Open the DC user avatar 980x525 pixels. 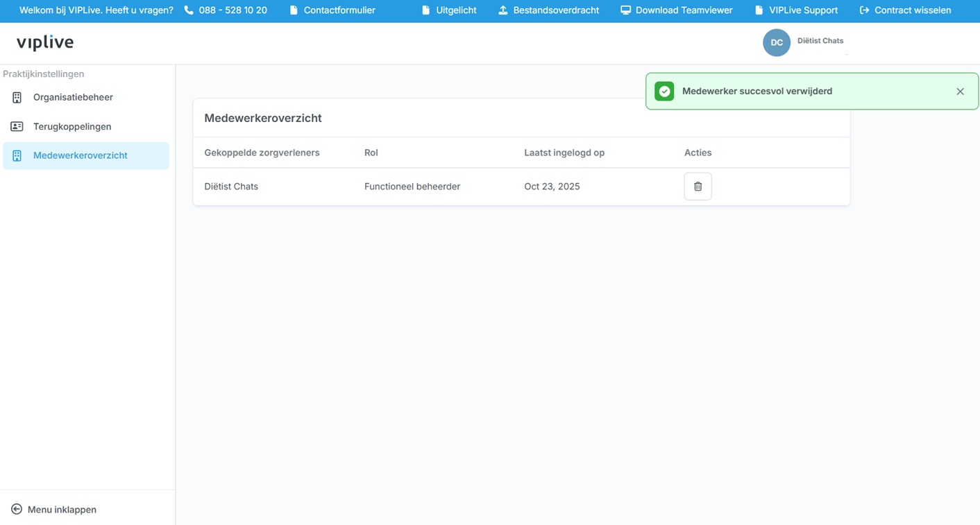tap(776, 43)
